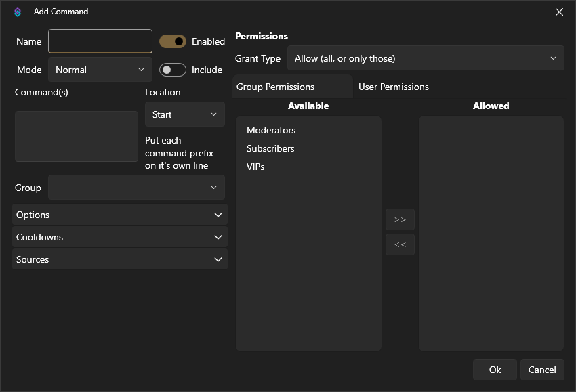Open the Group dropdown list
The image size is (576, 392).
coord(136,188)
